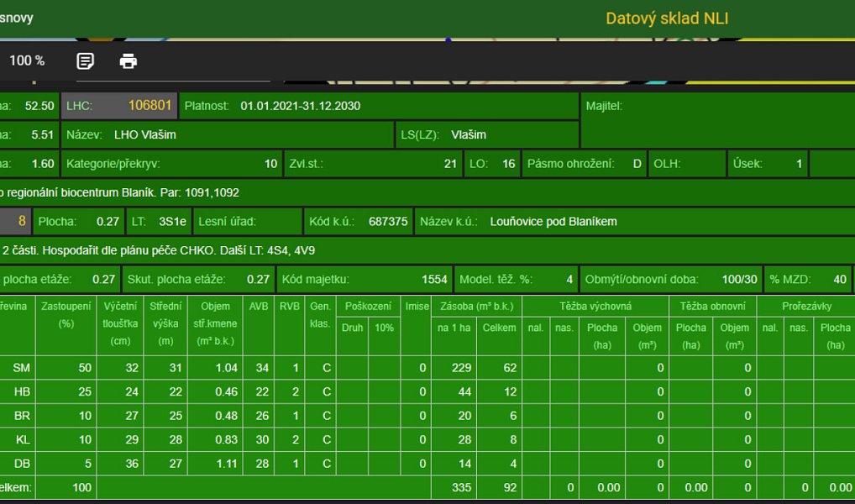Click the LS(LZ) value Vlašim

point(469,134)
